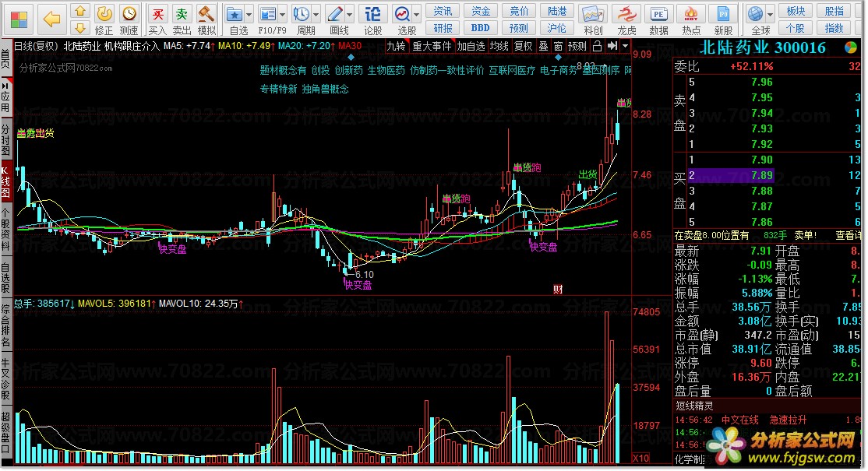Click the padlock icon on chart toolbar

click(597, 47)
